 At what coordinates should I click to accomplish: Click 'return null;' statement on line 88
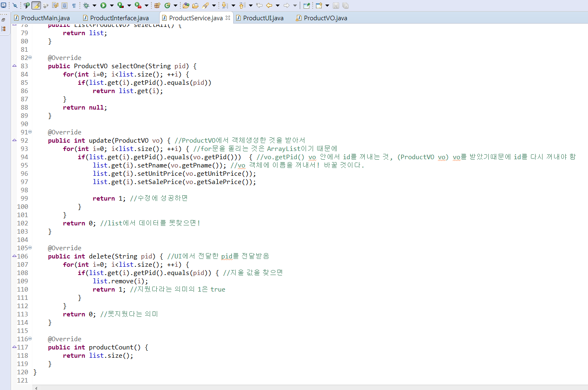85,107
